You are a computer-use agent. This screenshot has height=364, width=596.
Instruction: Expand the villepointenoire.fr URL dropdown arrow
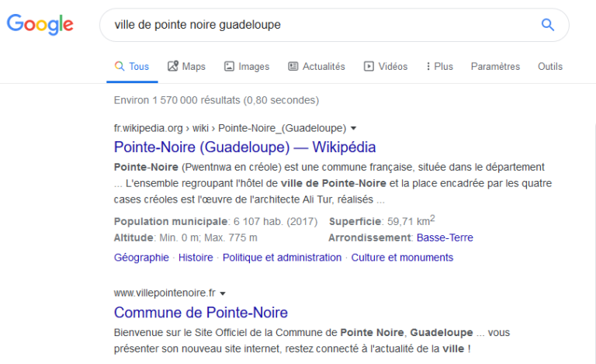pyautogui.click(x=223, y=293)
